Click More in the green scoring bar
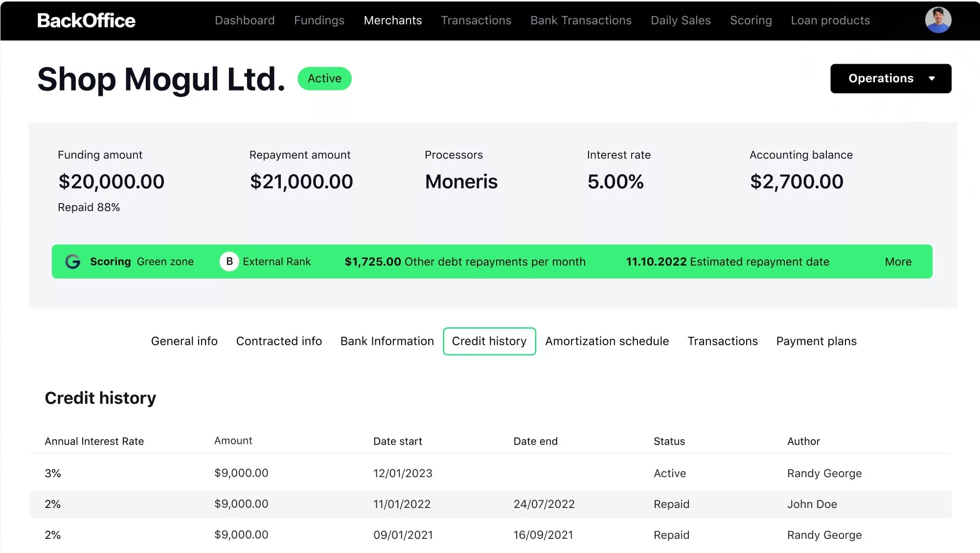Viewport: 980px width, 553px height. (x=898, y=262)
